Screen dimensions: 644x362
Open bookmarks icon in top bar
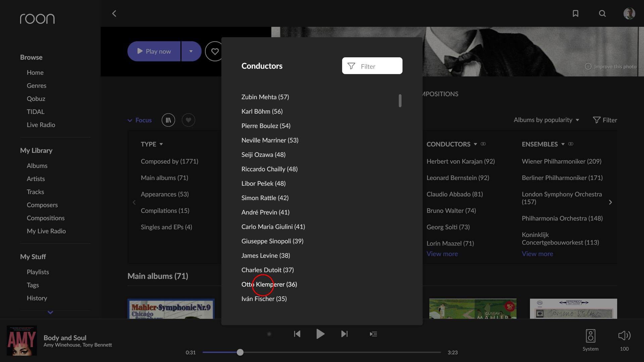(x=576, y=13)
